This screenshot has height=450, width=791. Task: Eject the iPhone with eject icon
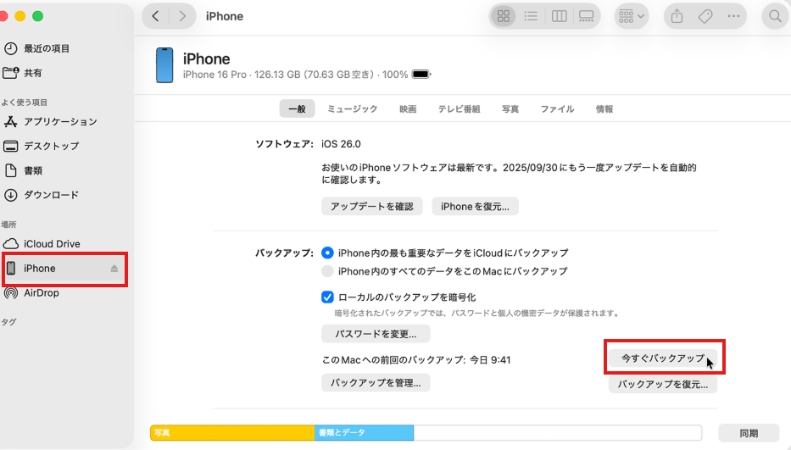coord(114,268)
